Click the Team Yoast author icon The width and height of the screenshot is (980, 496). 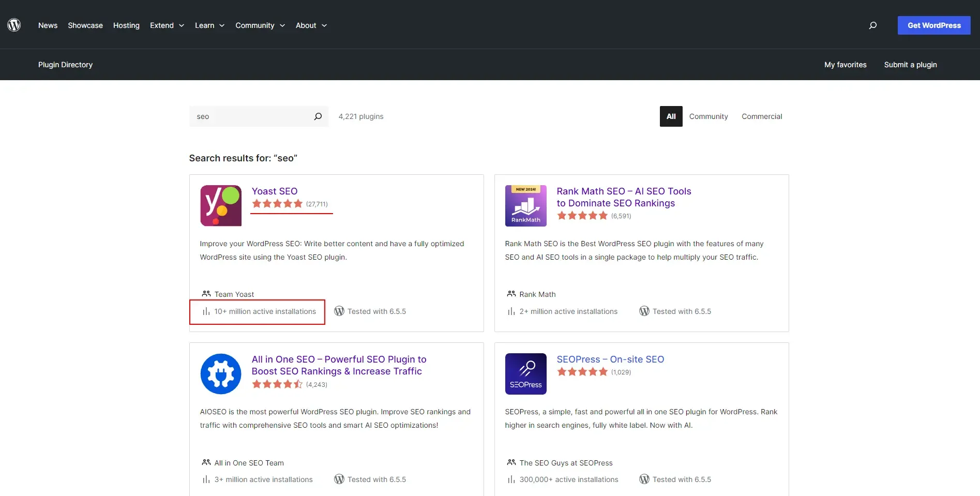tap(205, 293)
